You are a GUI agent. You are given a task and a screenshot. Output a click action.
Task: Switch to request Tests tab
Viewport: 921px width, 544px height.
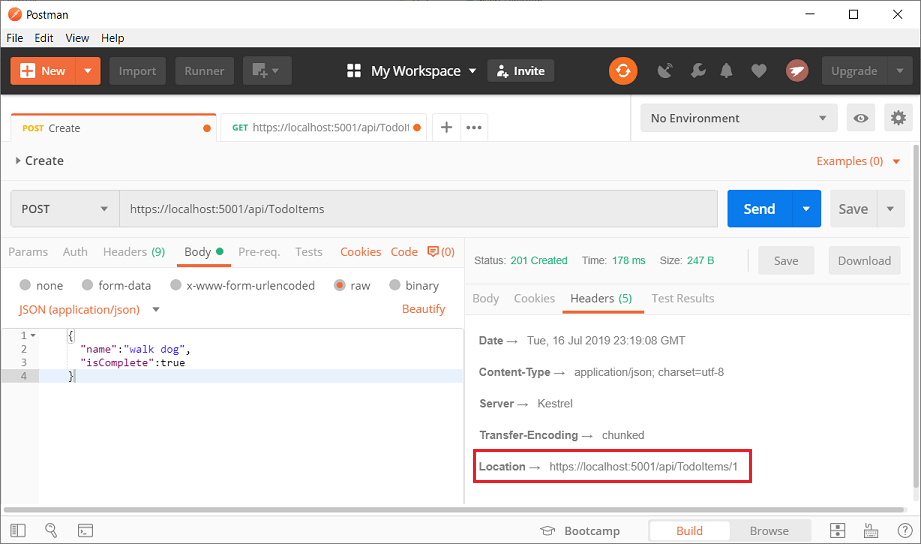pyautogui.click(x=308, y=251)
